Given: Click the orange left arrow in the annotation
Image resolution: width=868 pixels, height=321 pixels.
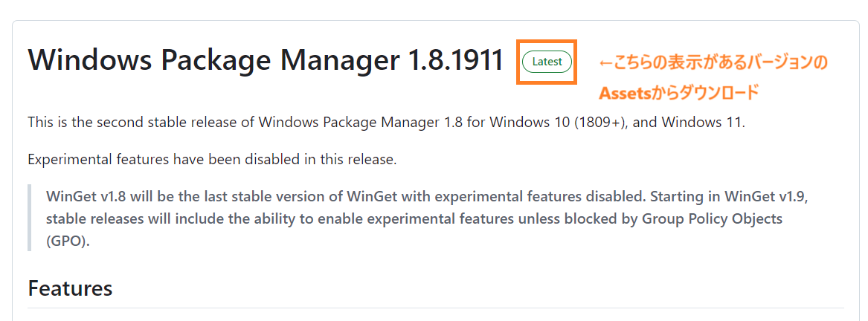Looking at the screenshot, I should (x=605, y=63).
